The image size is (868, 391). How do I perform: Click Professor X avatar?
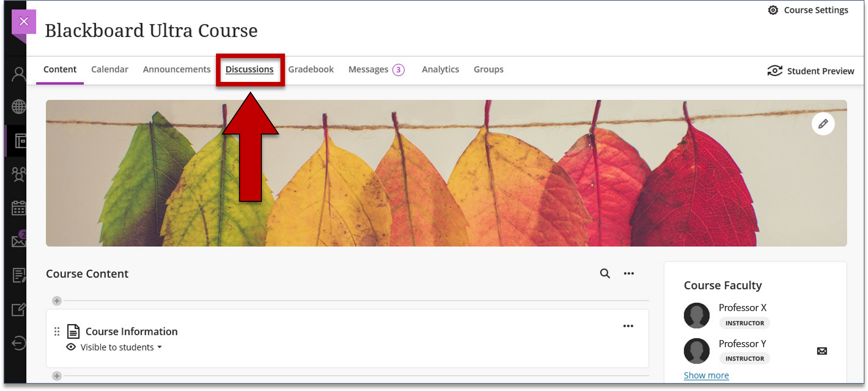[x=696, y=315]
